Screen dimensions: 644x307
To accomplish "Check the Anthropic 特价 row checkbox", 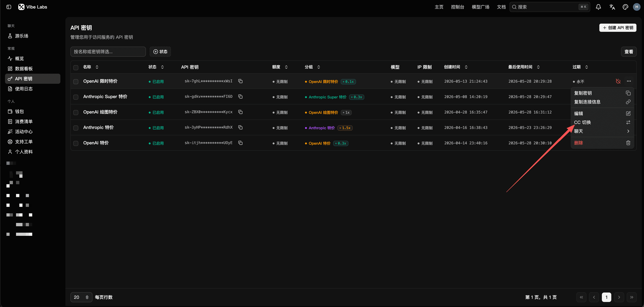I will [x=76, y=128].
